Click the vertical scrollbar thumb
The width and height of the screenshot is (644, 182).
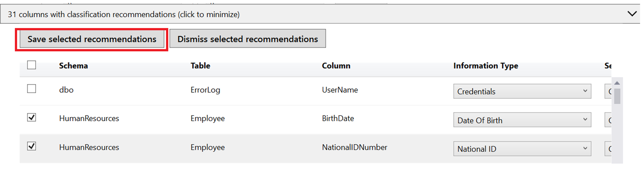[617, 96]
